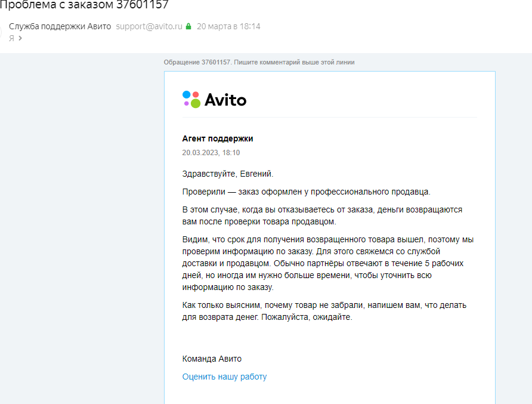This screenshot has height=404, width=532.
Task: Click sender name Служба поддержки Авито
Action: 60,26
